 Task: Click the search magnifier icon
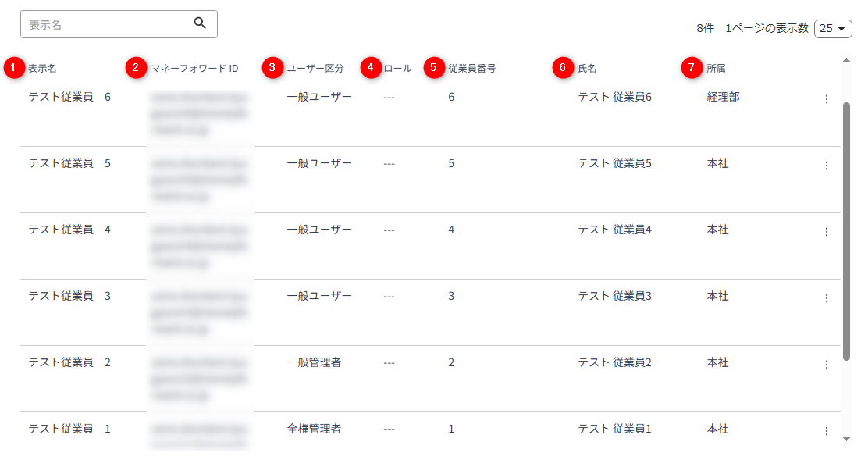tap(200, 23)
